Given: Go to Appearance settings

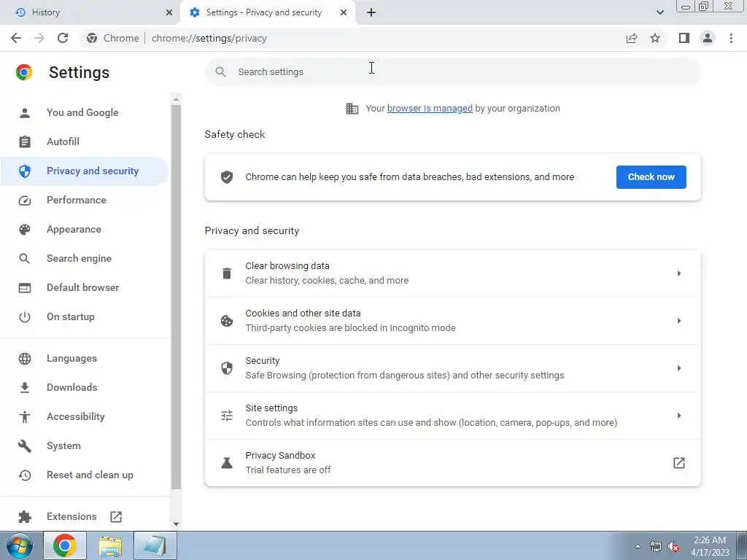Looking at the screenshot, I should [85, 230].
